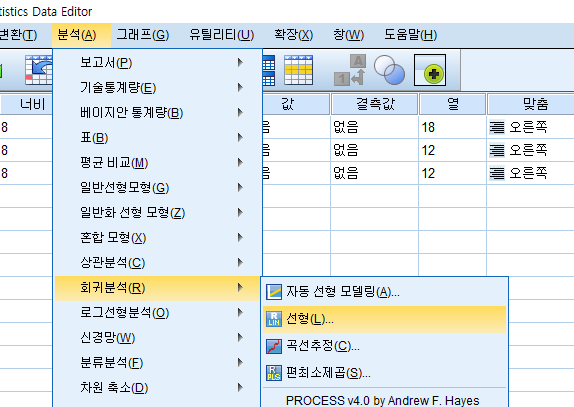
Task: Select the 값 column header
Action: [x=296, y=104]
